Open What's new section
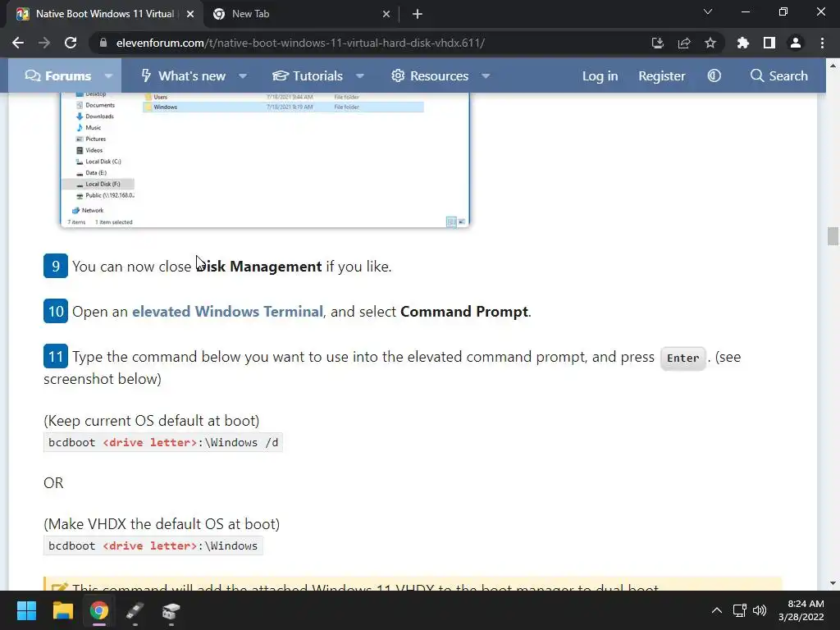The image size is (840, 630). click(x=183, y=75)
